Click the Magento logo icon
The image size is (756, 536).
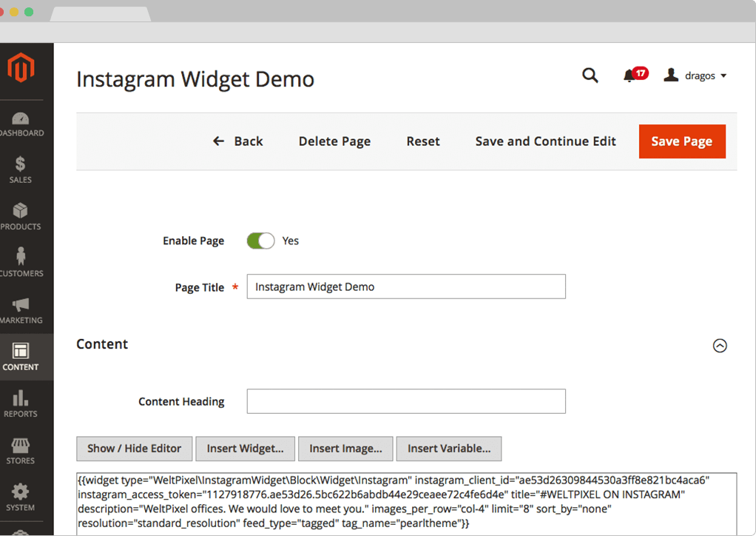coord(21,69)
